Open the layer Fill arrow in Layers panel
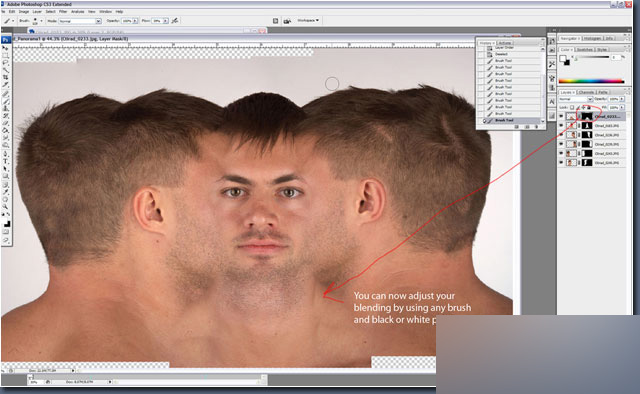The height and width of the screenshot is (394, 640). [622, 107]
